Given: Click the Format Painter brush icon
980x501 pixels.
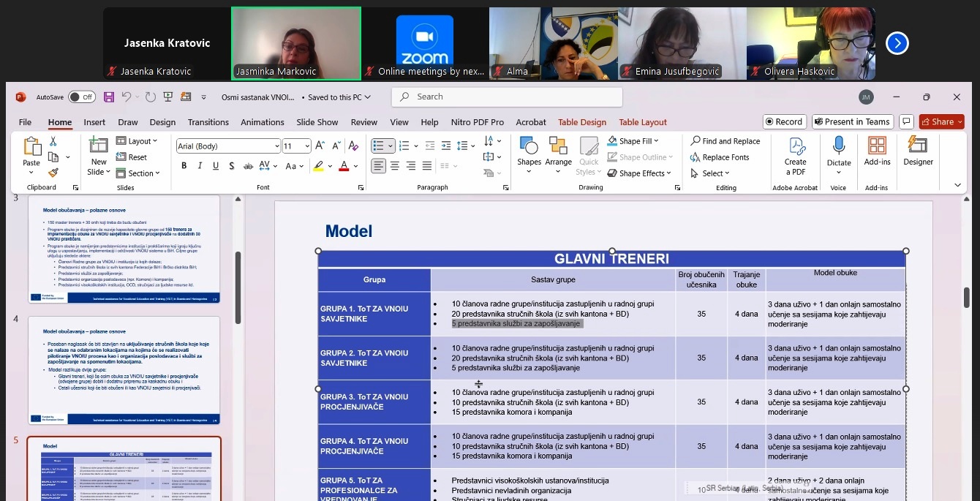Looking at the screenshot, I should pos(53,173).
